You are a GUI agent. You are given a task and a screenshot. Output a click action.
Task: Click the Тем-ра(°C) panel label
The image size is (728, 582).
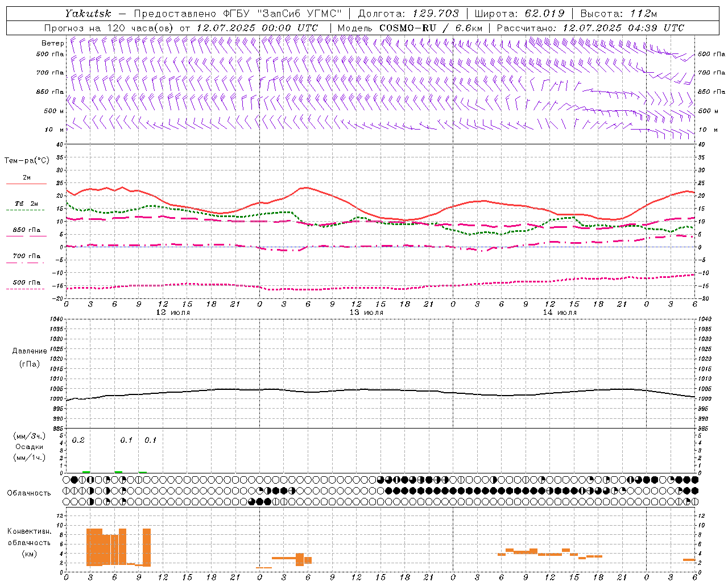pos(27,161)
